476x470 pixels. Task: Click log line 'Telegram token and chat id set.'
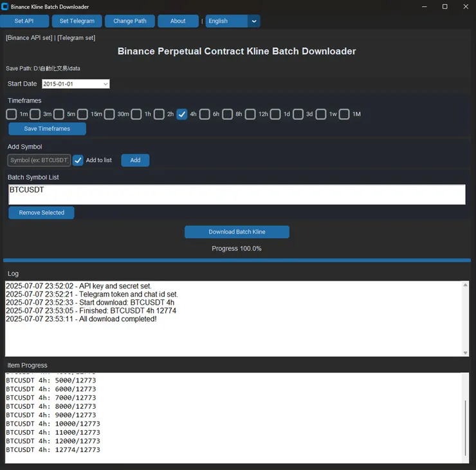point(92,294)
